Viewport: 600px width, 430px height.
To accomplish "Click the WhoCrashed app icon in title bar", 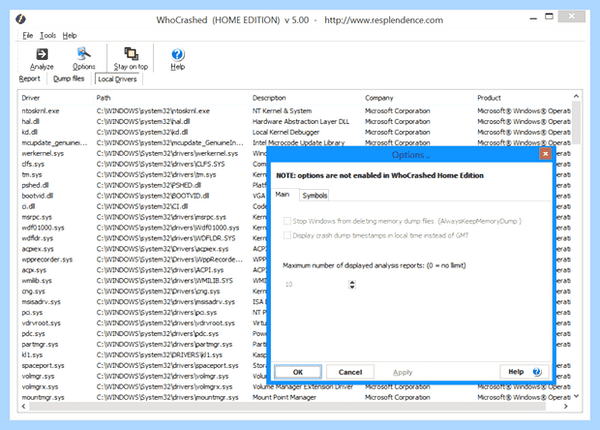I will (x=21, y=19).
